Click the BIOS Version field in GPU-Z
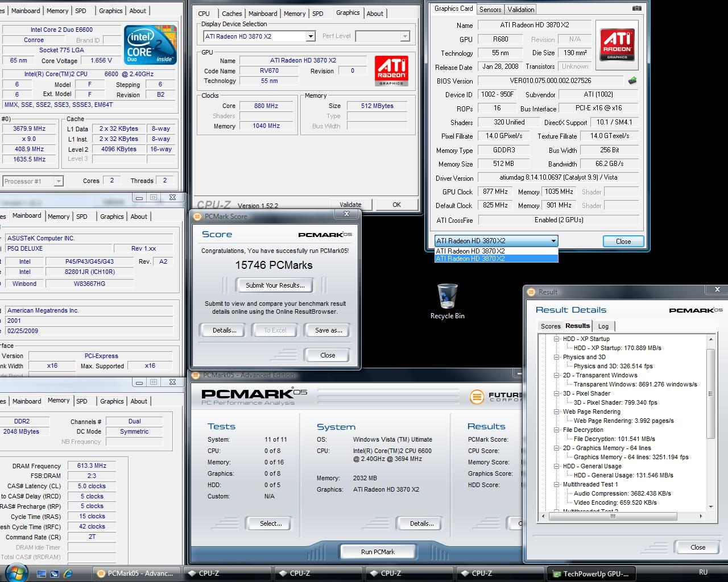The image size is (728, 582). [551, 81]
